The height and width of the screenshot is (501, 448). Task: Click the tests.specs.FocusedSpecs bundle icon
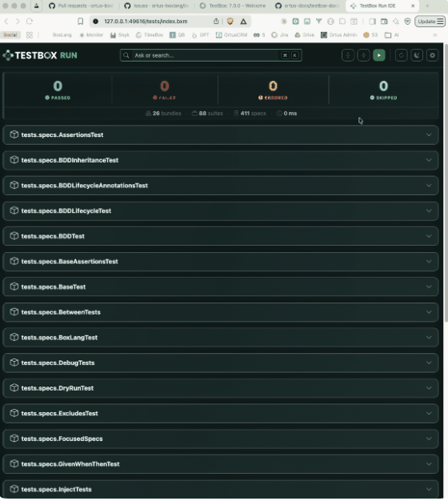14,438
